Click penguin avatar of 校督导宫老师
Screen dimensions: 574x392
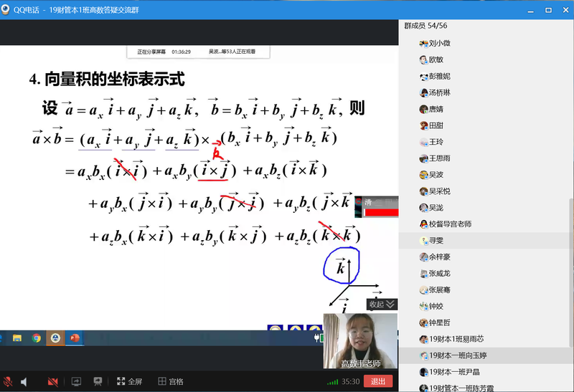[x=423, y=224]
